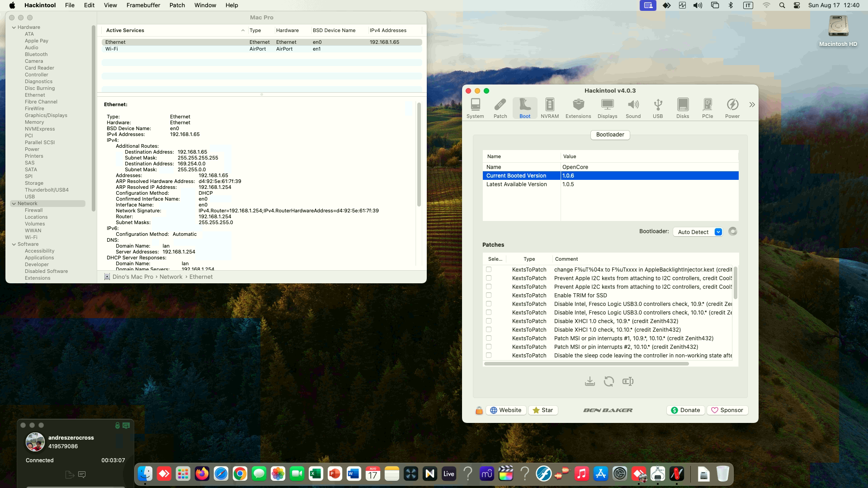This screenshot has width=868, height=488.
Task: Click the Star button
Action: click(543, 410)
